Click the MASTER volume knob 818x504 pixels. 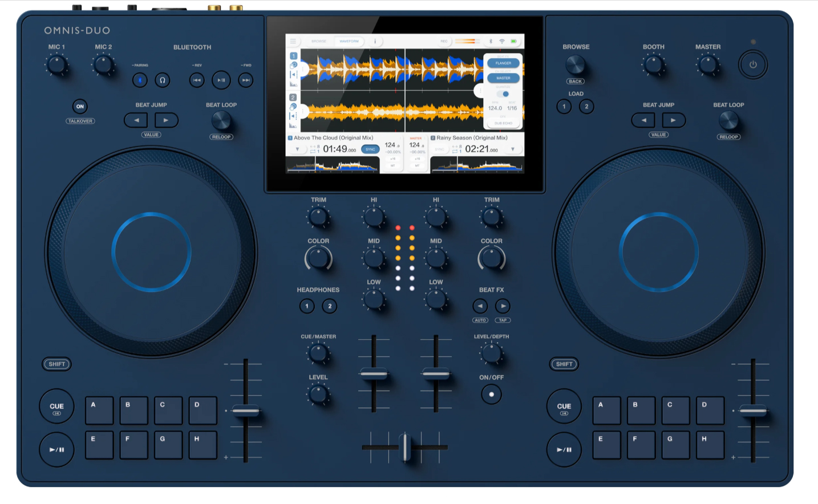point(708,64)
